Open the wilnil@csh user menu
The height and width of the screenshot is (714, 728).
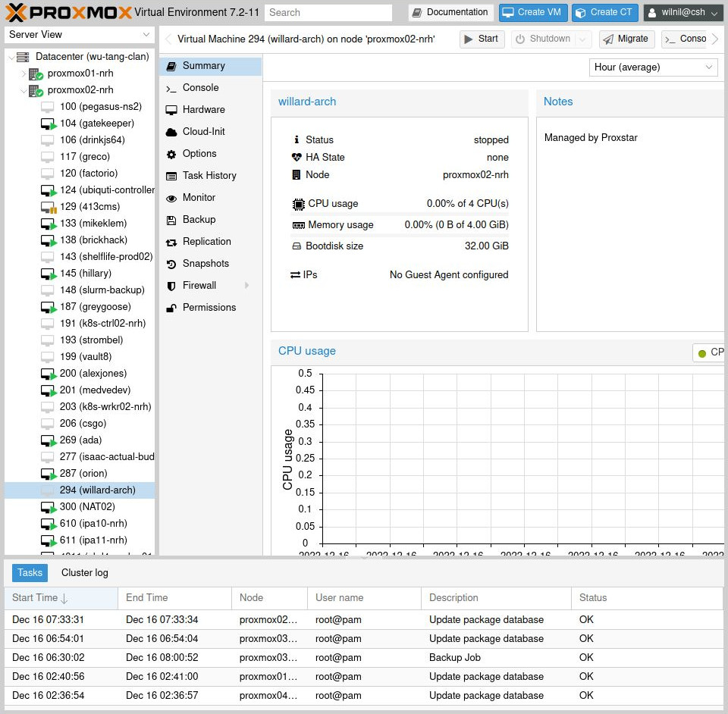tap(682, 13)
